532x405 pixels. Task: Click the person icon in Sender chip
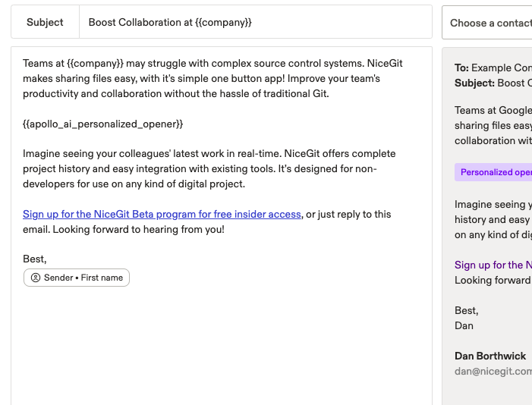tap(36, 278)
